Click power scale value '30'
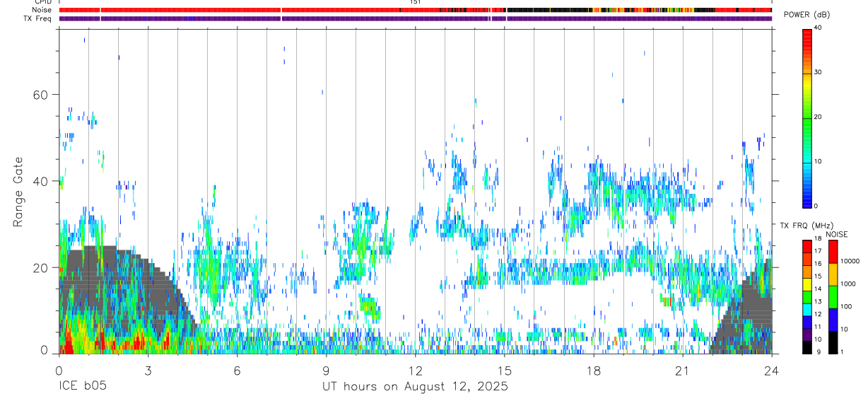The height and width of the screenshot is (401, 868). pos(819,73)
